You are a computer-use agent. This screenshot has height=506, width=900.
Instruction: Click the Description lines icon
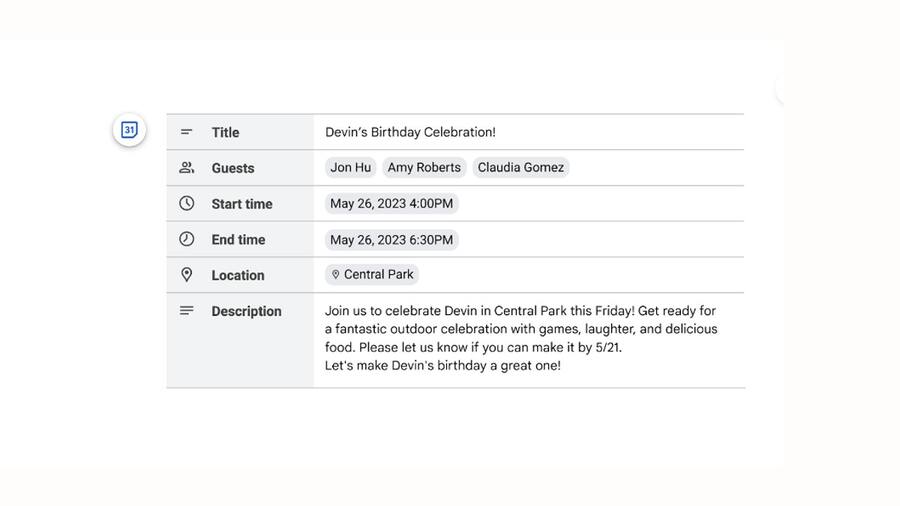coord(187,310)
